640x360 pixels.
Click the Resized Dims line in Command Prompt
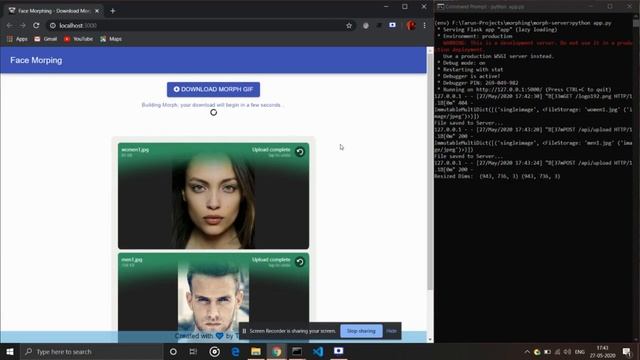[x=497, y=176]
